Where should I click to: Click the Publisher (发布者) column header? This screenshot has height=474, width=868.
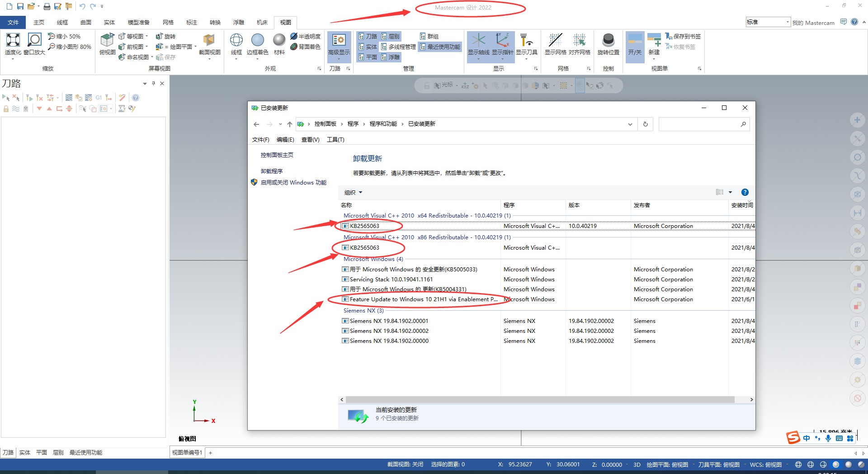pyautogui.click(x=679, y=205)
